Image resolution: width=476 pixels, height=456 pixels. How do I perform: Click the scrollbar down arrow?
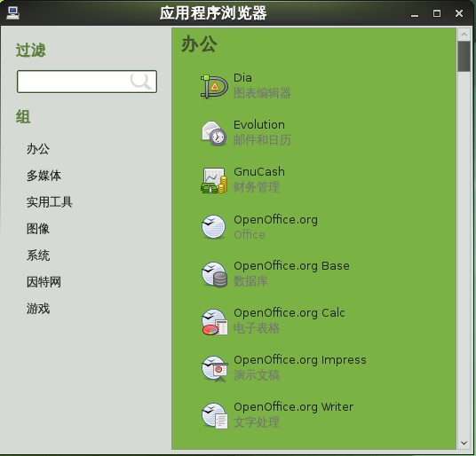[x=464, y=443]
